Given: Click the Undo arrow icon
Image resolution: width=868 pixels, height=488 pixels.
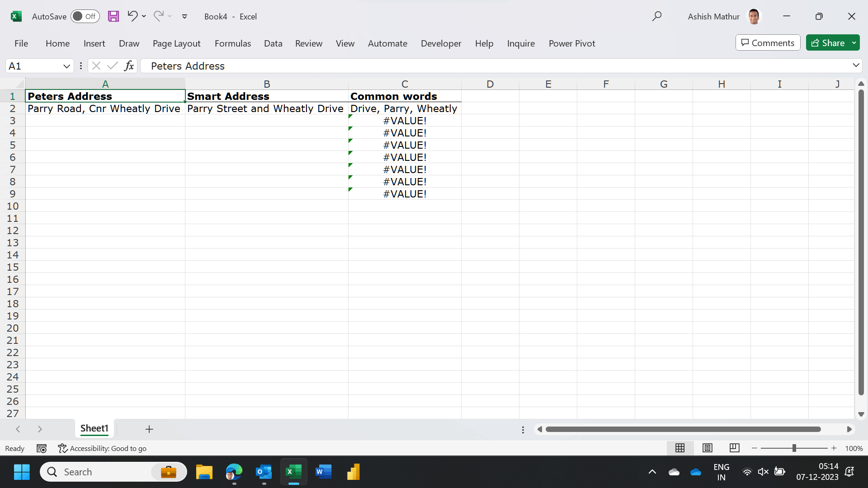Looking at the screenshot, I should 132,16.
